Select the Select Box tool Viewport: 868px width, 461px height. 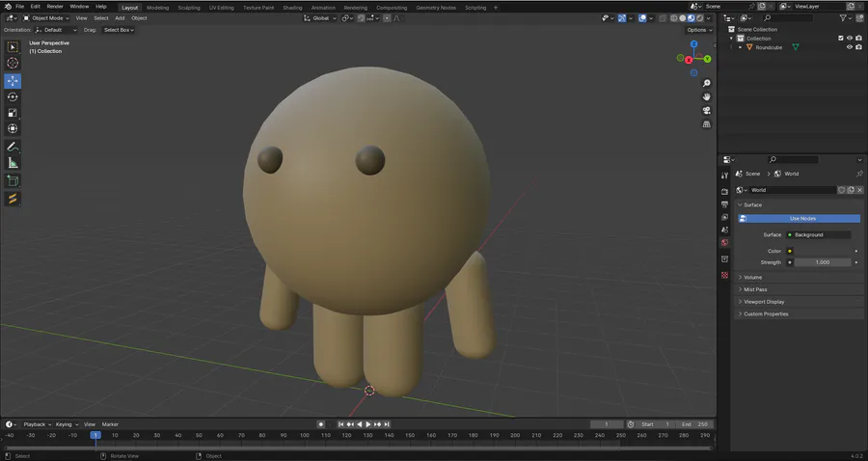coord(13,47)
